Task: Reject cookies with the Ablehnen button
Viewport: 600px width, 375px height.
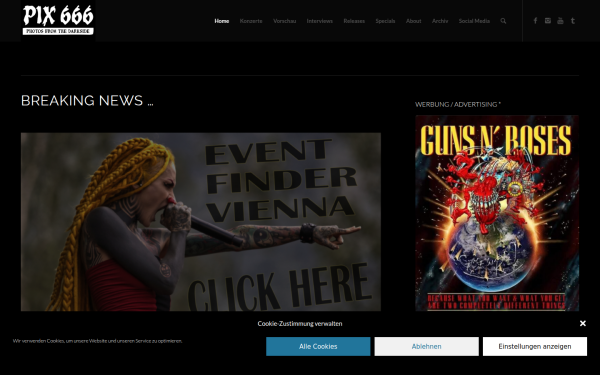Action: click(x=426, y=346)
